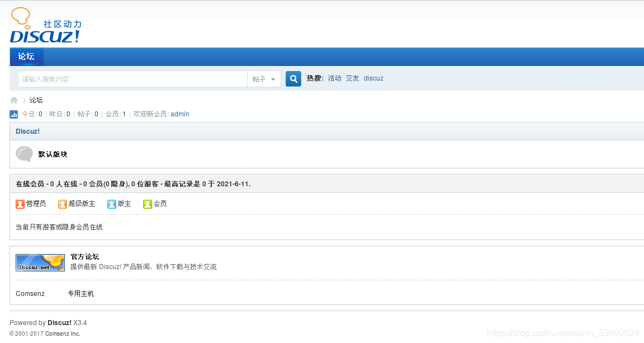
Task: Open the 论坛 navigation tab
Action: click(26, 57)
